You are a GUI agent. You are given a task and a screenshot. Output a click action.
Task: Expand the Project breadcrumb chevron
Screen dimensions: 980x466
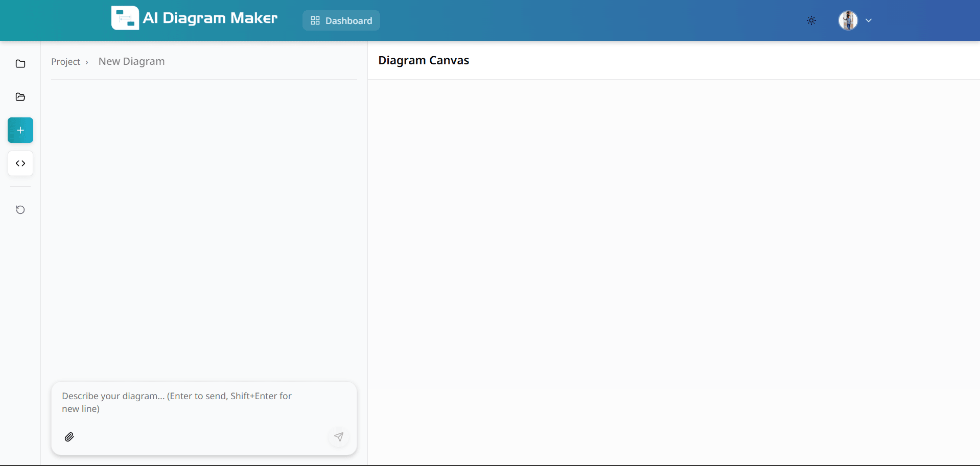pos(86,62)
